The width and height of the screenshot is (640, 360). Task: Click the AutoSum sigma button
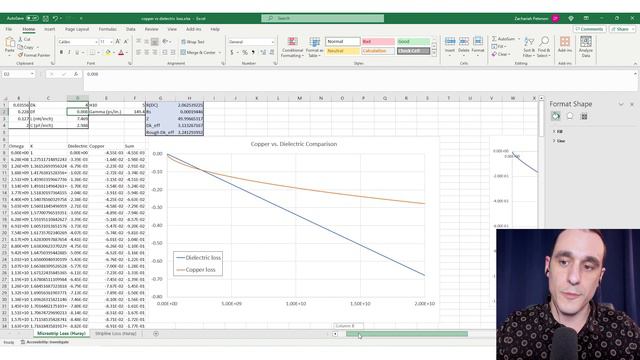click(x=504, y=39)
